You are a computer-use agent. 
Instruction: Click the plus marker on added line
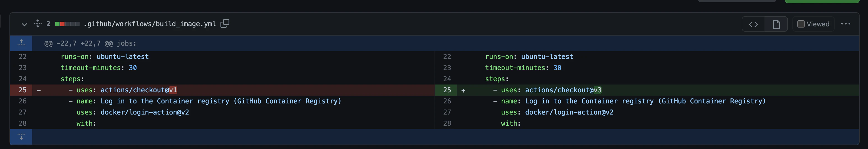[463, 90]
